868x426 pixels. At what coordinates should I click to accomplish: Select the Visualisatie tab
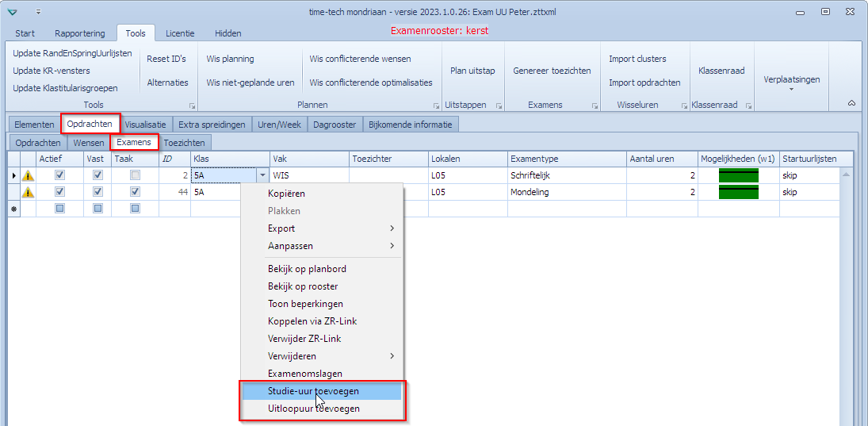click(x=147, y=125)
